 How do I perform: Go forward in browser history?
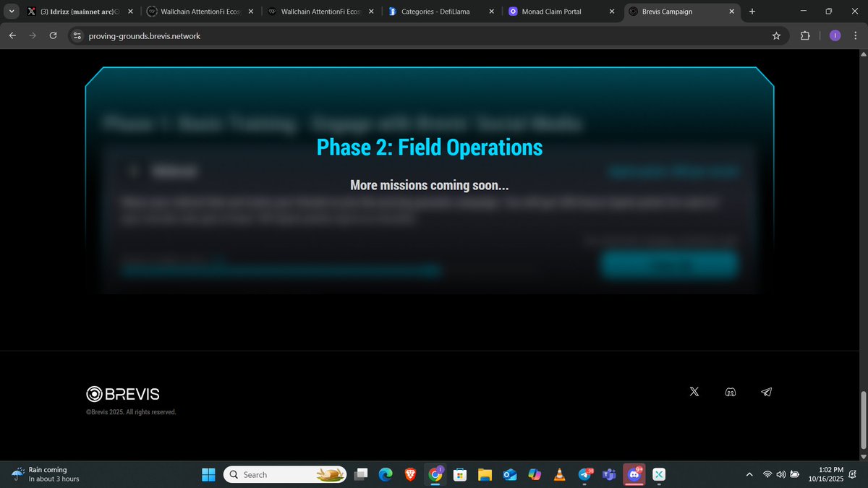click(x=33, y=35)
